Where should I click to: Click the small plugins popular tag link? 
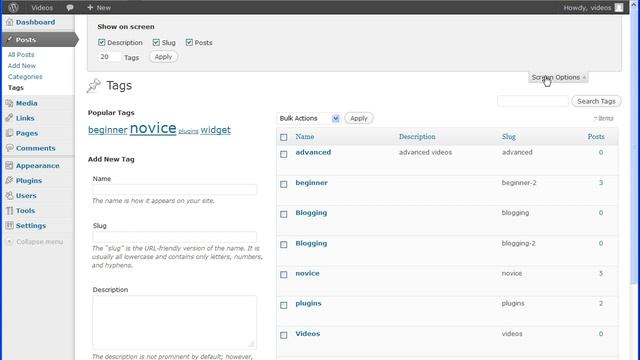[188, 131]
